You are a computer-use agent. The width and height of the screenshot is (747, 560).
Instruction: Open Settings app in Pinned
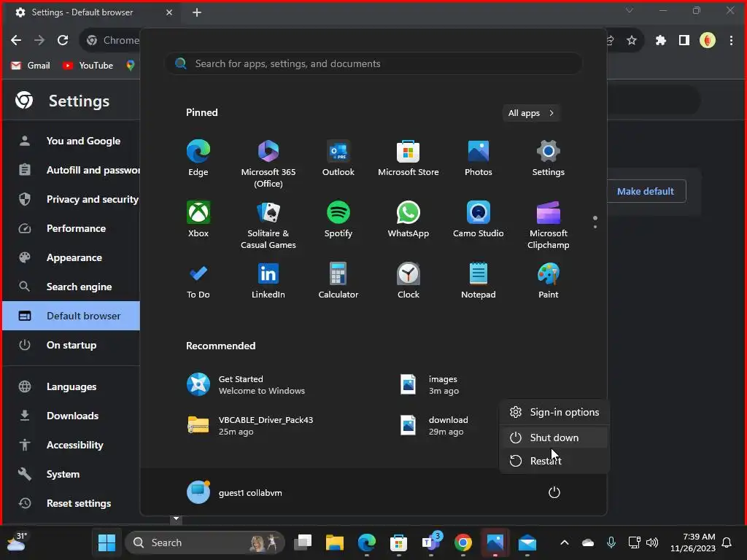[x=549, y=158]
